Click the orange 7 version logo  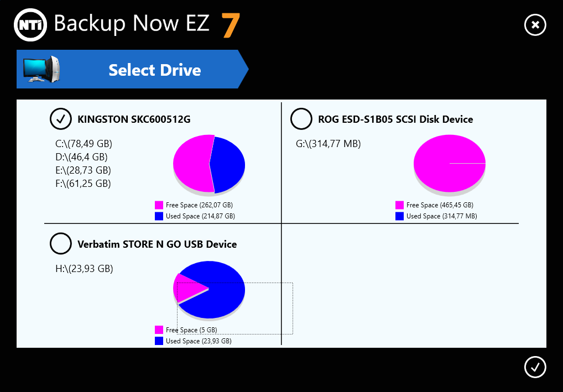point(231,25)
